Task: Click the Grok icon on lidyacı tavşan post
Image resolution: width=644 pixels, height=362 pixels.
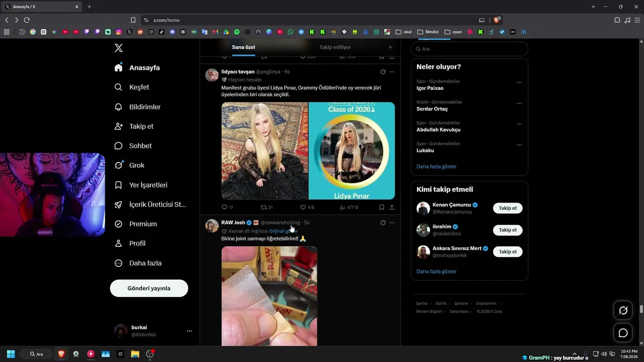Action: point(383,72)
